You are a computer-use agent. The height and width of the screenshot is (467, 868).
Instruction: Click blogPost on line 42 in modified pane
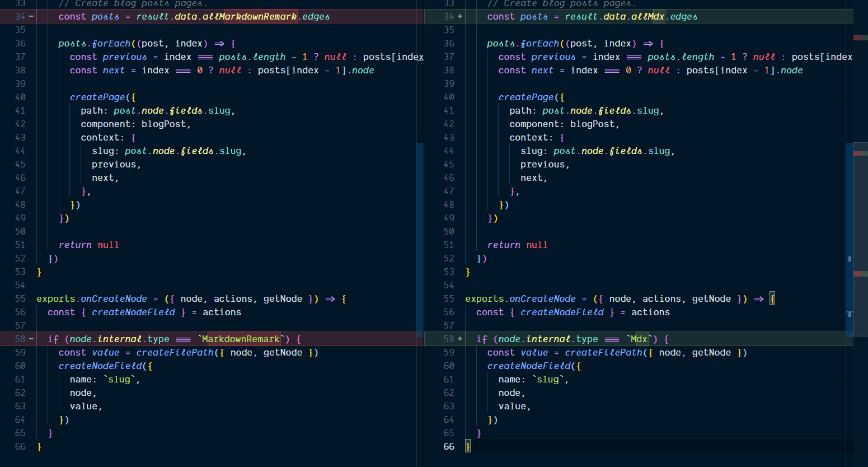(593, 124)
